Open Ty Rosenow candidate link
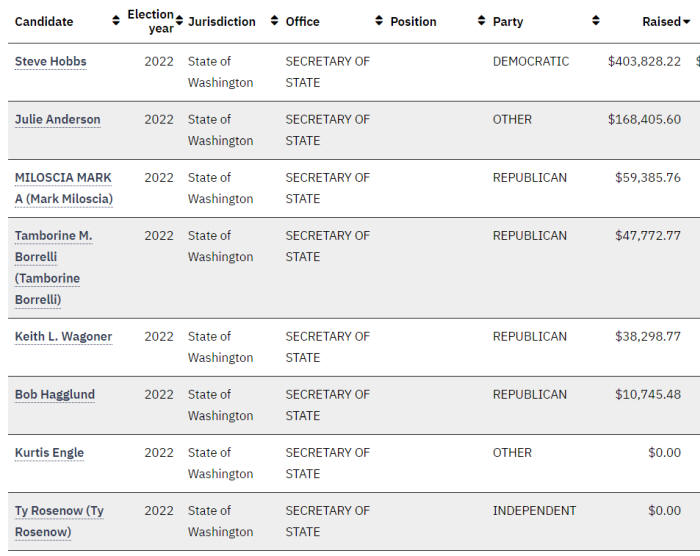This screenshot has width=700, height=556. click(x=59, y=521)
